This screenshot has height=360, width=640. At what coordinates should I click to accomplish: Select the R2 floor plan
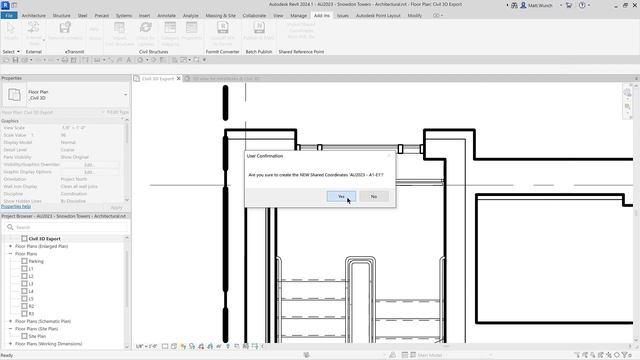(31, 306)
